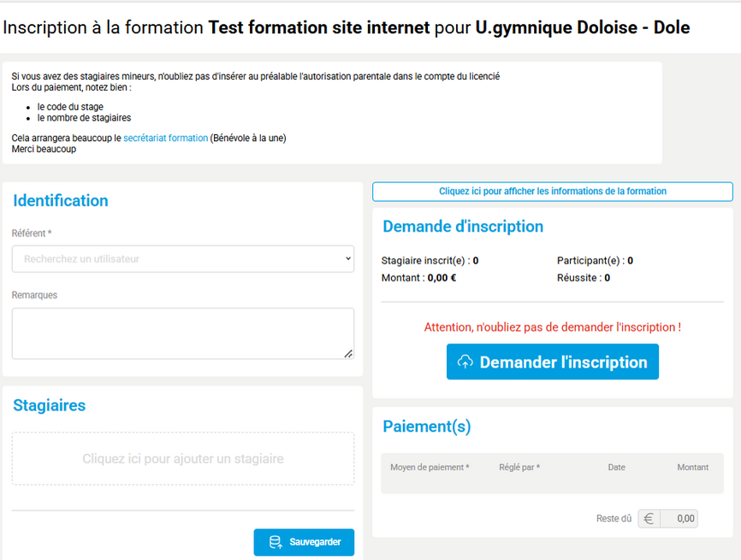Click the red 'Attention' inscription warning text
This screenshot has width=741, height=560.
click(552, 327)
